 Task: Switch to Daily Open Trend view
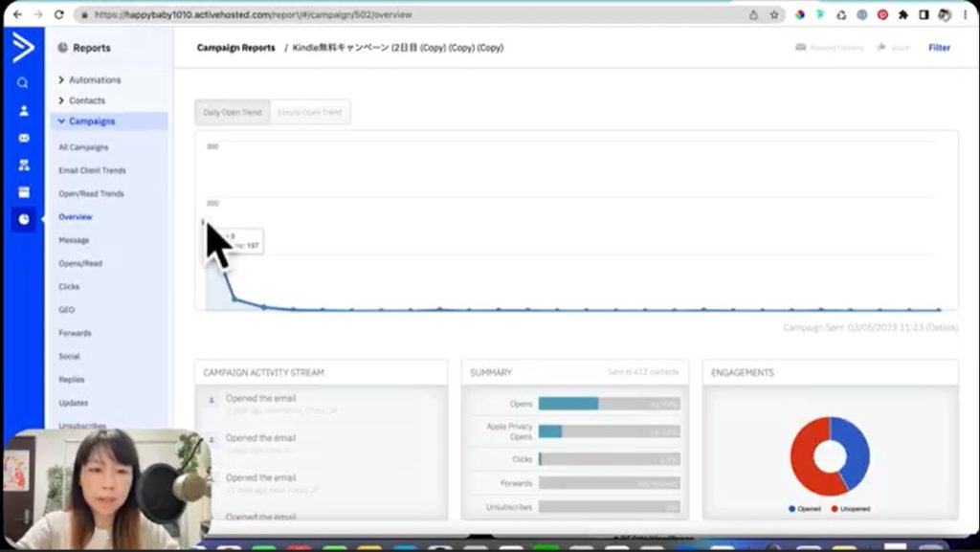click(232, 113)
